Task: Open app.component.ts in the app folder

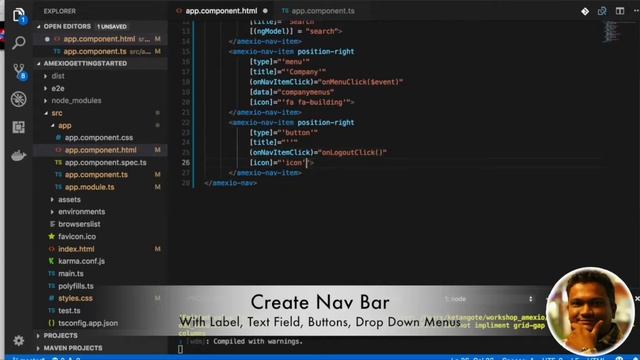Action: [x=96, y=175]
